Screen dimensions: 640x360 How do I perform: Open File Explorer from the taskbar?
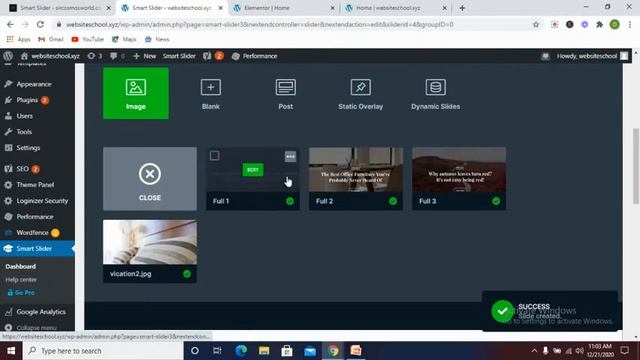coord(264,351)
